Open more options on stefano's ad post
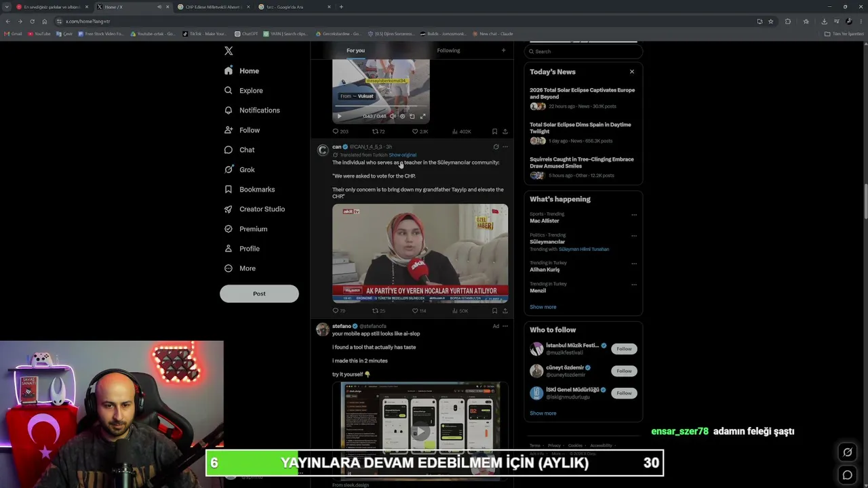Screen dimensions: 868x488 tap(505, 326)
